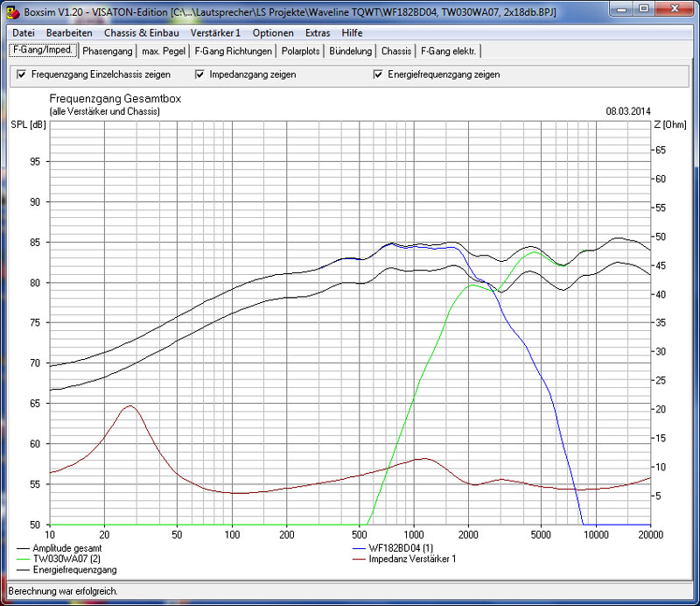Open the Verstärker 1 menu

tap(214, 32)
